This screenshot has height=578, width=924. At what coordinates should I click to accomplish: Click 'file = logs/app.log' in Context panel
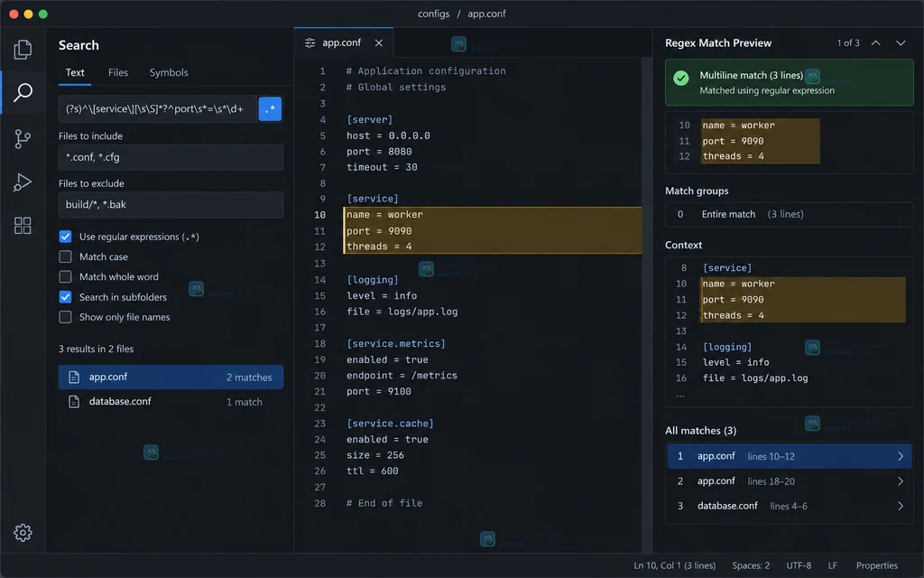[x=755, y=378]
